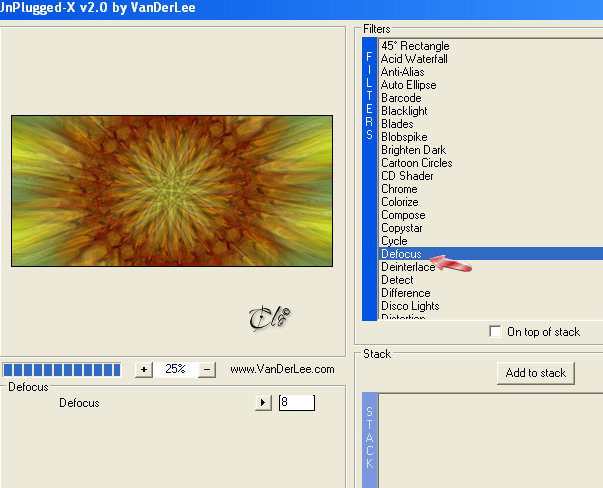Click the vertical FILTERS sidebar label
This screenshot has width=603, height=488.
370,96
